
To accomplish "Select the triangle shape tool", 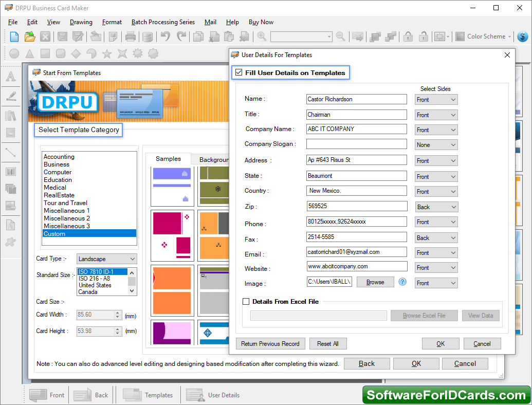I will pos(30,53).
